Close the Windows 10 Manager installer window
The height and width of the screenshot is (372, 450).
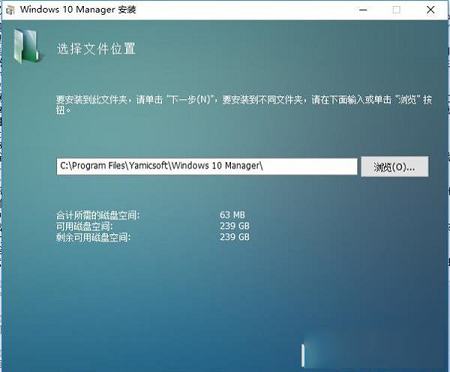pyautogui.click(x=430, y=10)
